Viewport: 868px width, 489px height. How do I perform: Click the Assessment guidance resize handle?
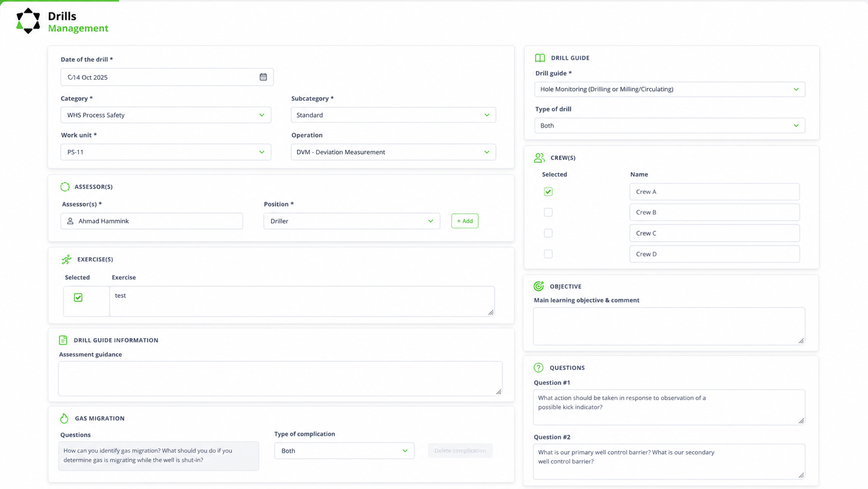point(498,392)
